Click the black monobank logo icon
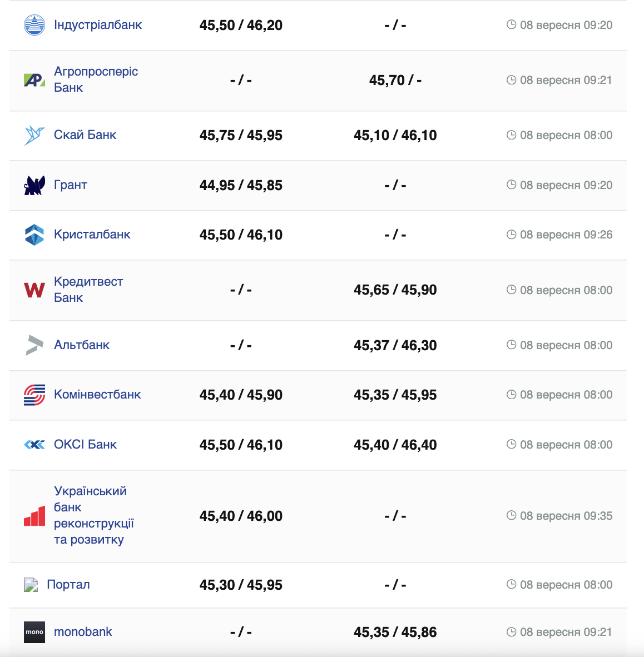Image resolution: width=644 pixels, height=657 pixels. coord(34,632)
